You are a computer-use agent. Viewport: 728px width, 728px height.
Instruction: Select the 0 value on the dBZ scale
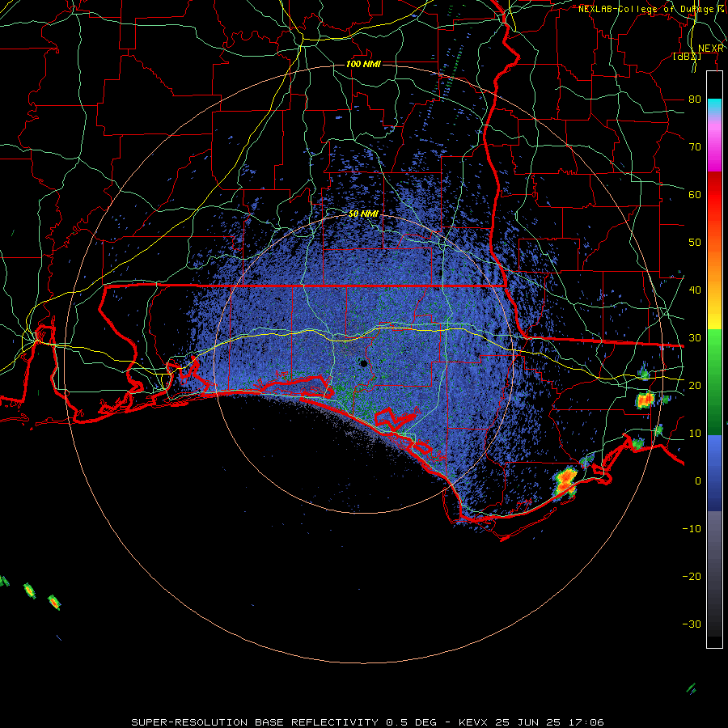click(x=698, y=481)
